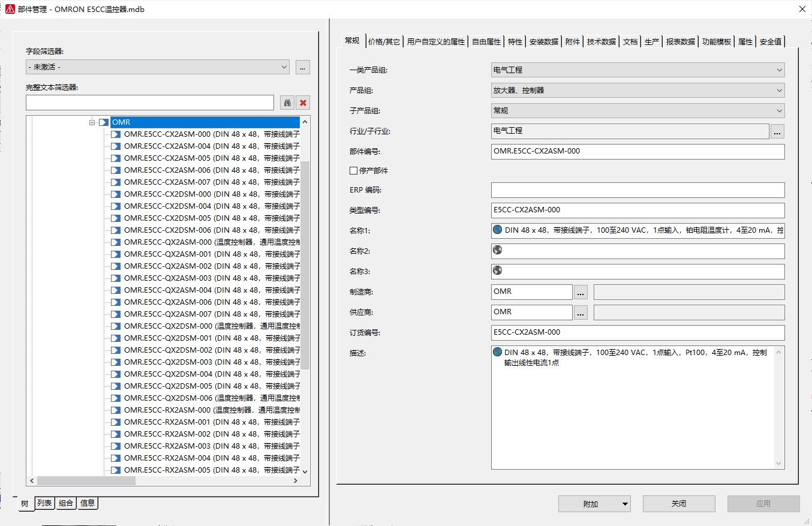
Task: Click the ERP 编码 input field
Action: coord(637,190)
